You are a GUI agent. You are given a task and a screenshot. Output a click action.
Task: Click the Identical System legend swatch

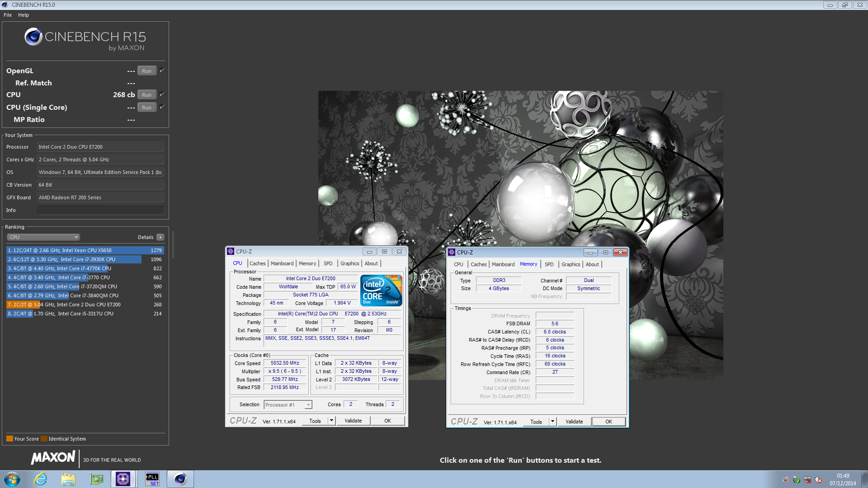click(x=44, y=438)
